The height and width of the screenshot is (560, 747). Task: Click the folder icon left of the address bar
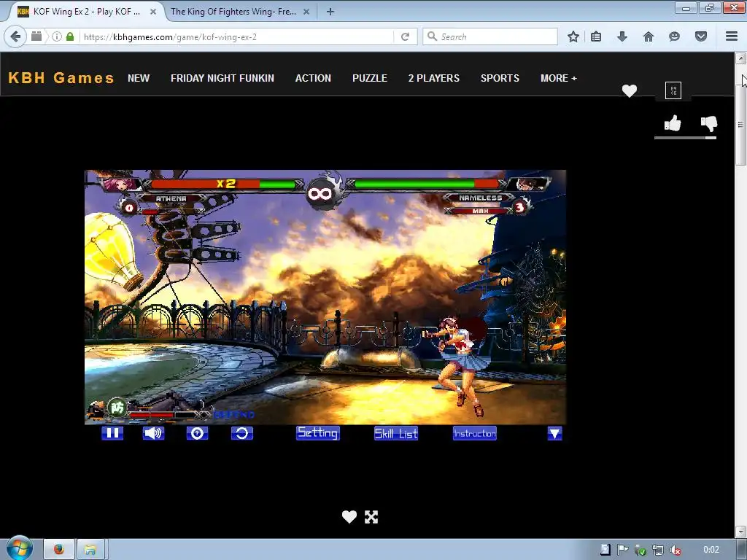[36, 36]
